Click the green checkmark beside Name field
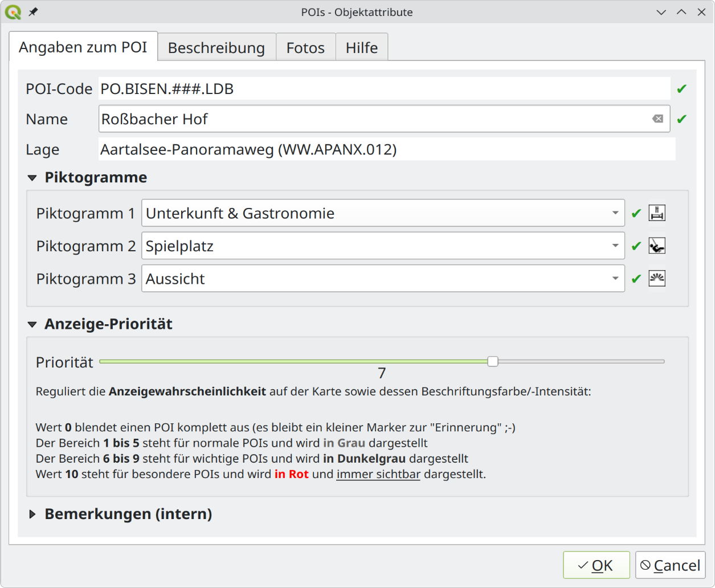This screenshot has height=588, width=715. 681,119
